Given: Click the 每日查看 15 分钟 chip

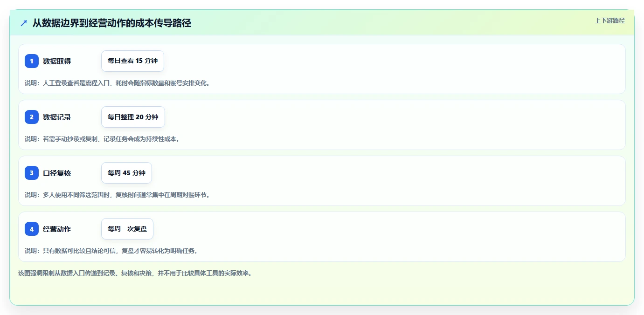Looking at the screenshot, I should pos(132,61).
